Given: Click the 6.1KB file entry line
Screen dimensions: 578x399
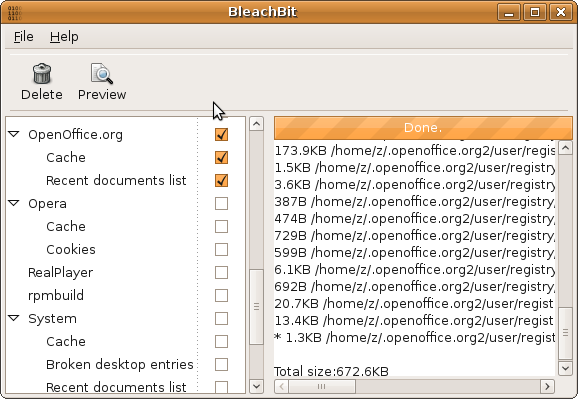Looking at the screenshot, I should coord(415,270).
